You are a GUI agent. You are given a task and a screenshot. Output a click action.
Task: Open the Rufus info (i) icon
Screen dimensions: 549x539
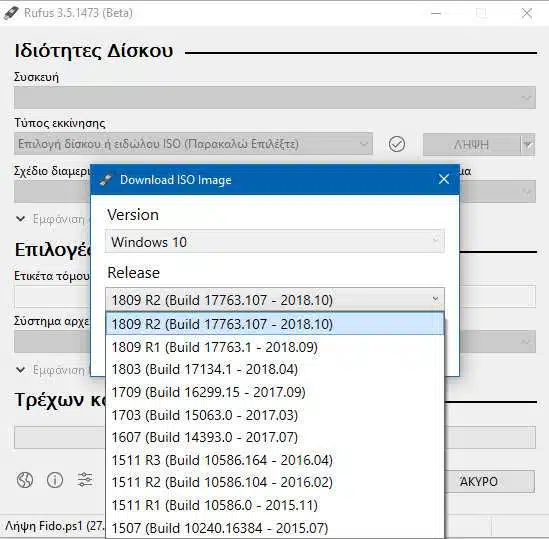click(x=55, y=480)
